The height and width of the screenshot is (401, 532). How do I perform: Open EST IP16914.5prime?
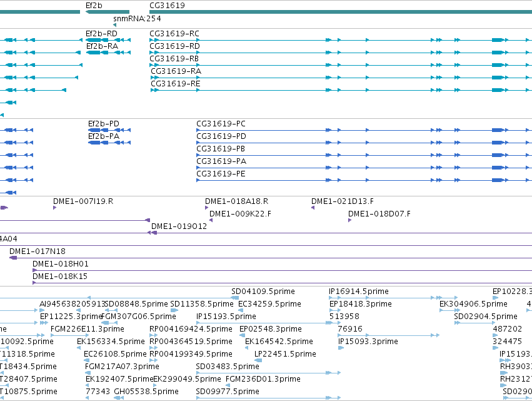click(x=359, y=292)
